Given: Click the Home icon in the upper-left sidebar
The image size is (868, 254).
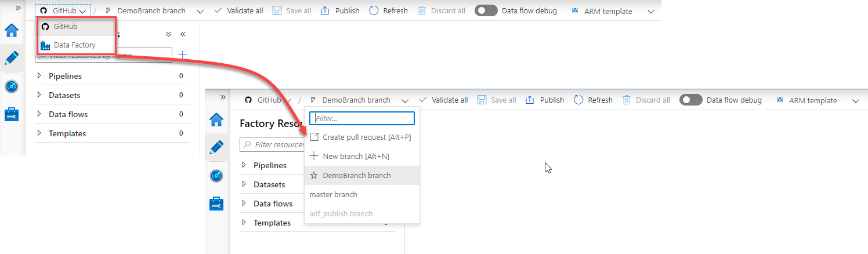Looking at the screenshot, I should click(12, 31).
